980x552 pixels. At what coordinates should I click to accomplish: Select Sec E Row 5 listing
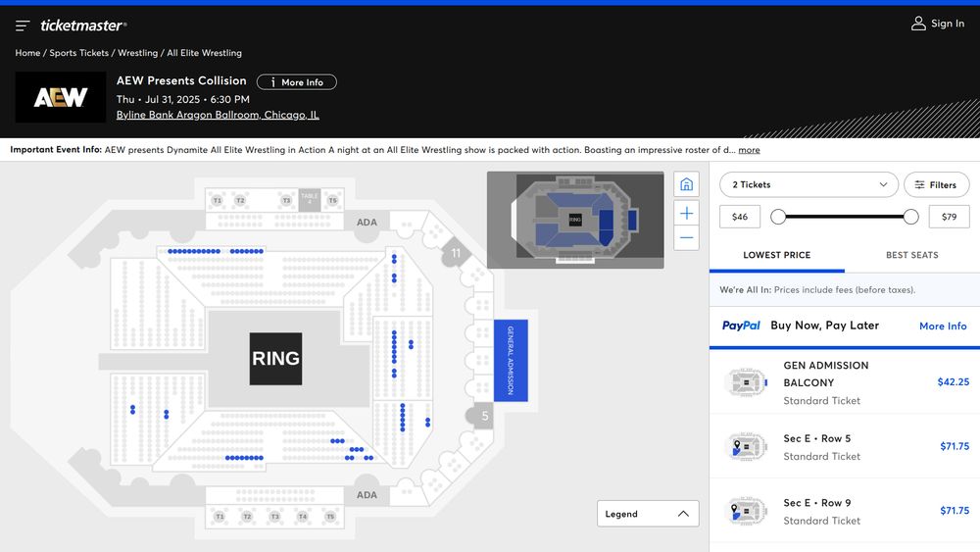[845, 446]
